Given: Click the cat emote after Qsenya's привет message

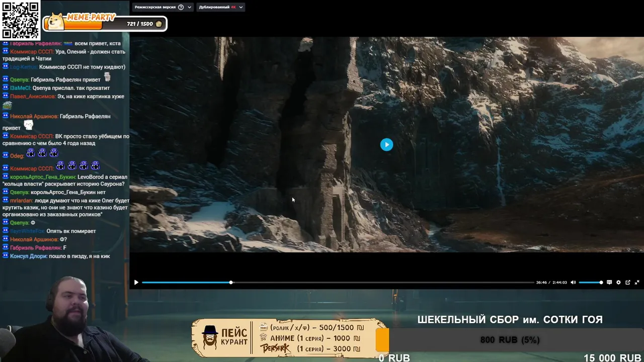Looking at the screenshot, I should tap(107, 77).
